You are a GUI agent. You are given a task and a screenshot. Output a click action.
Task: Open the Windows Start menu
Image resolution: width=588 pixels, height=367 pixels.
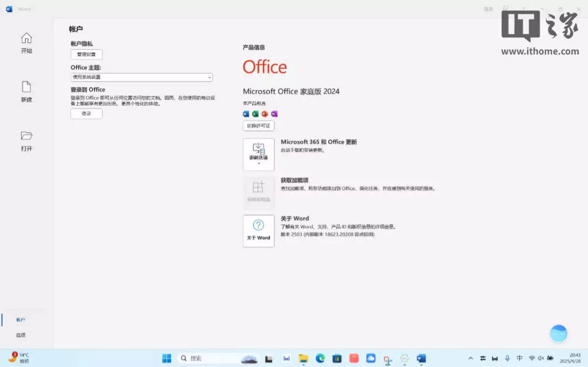(167, 358)
